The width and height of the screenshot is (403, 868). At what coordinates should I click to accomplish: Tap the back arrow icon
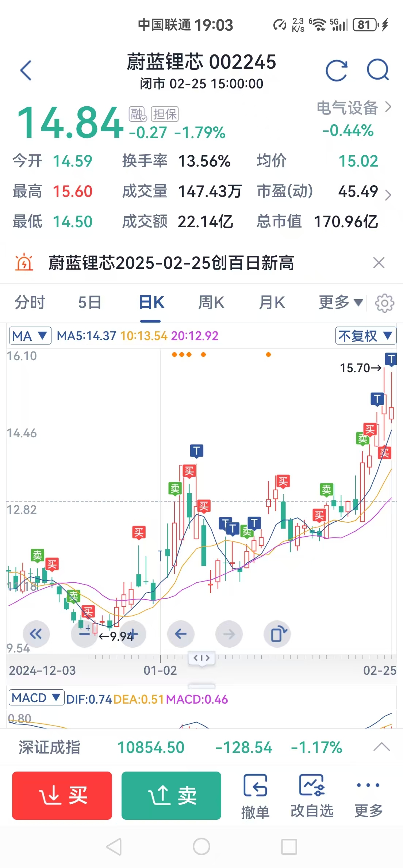pos(26,70)
